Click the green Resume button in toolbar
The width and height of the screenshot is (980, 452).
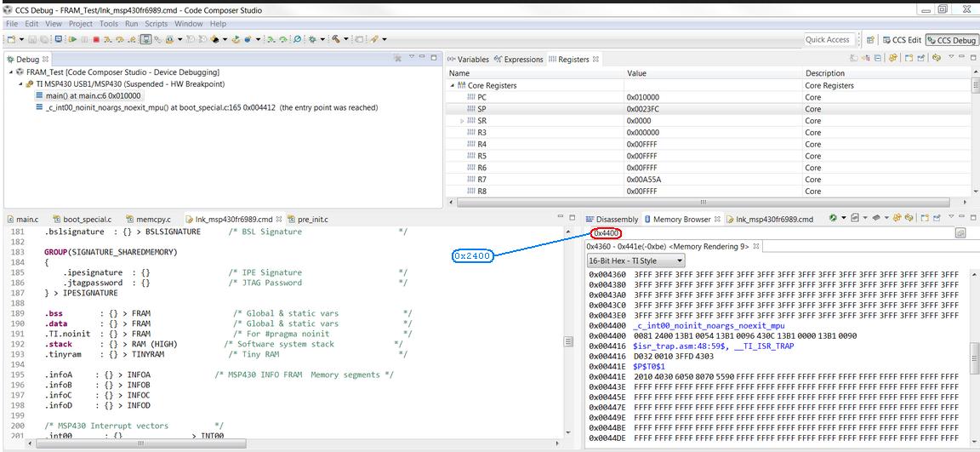[x=73, y=39]
